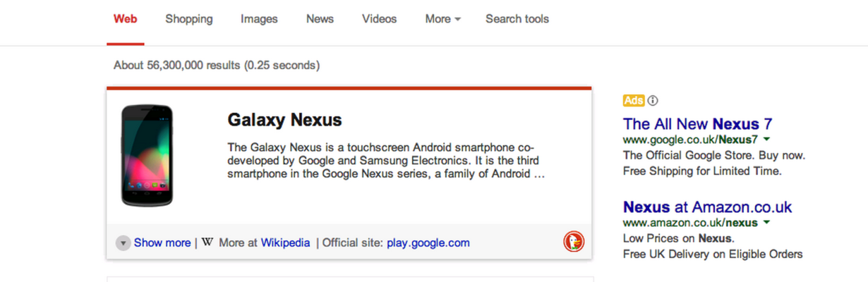Screen dimensions: 868x282
Task: Expand the More search menu dropdown
Action: (x=442, y=19)
